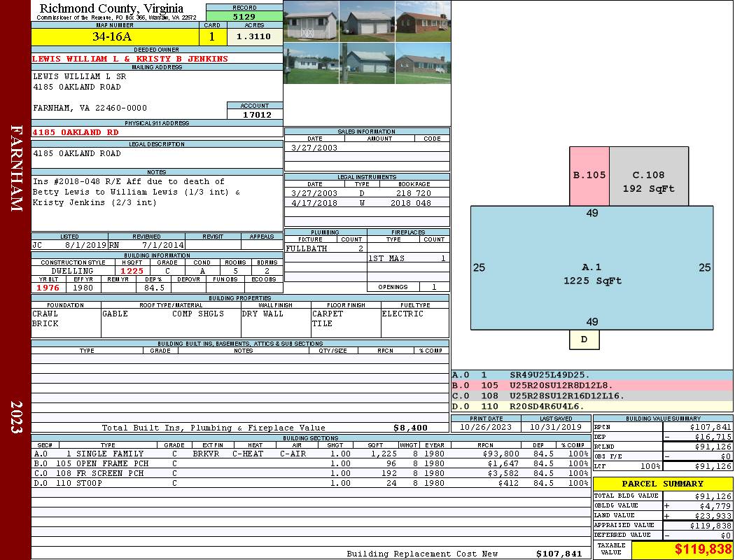Click sketch code line C.0 U25R28SU12R16D12L16
This screenshot has height=560, width=735.
tap(592, 395)
